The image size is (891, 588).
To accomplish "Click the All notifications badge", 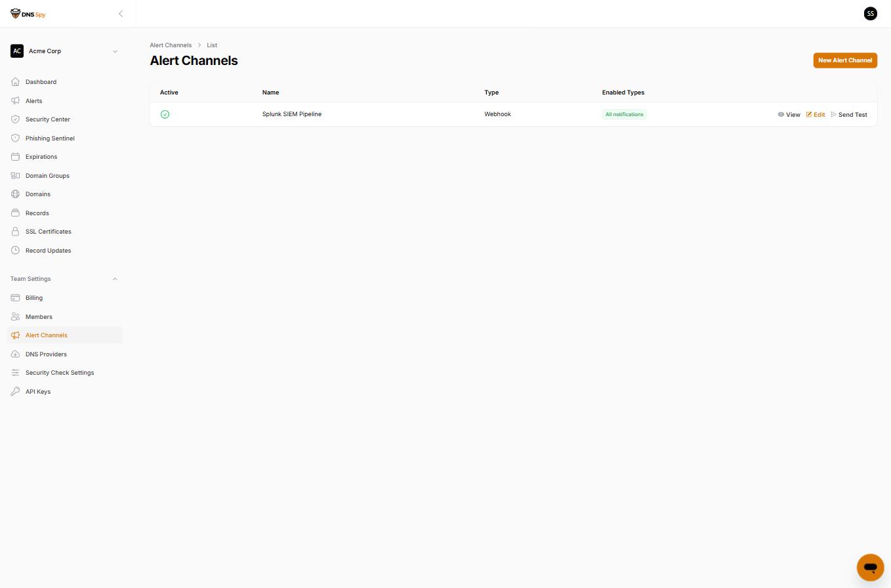I will (624, 114).
